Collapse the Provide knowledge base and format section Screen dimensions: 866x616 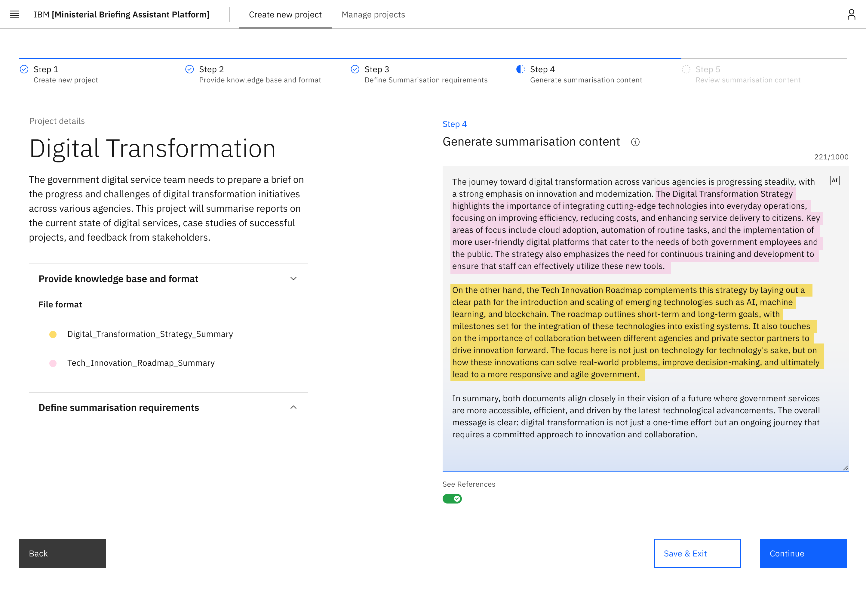pyautogui.click(x=293, y=279)
